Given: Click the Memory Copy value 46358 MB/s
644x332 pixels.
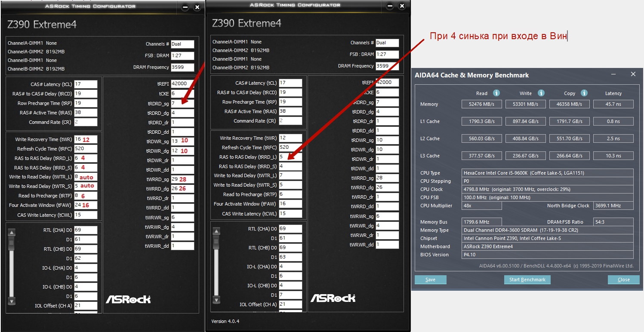Looking at the screenshot, I should (x=570, y=104).
